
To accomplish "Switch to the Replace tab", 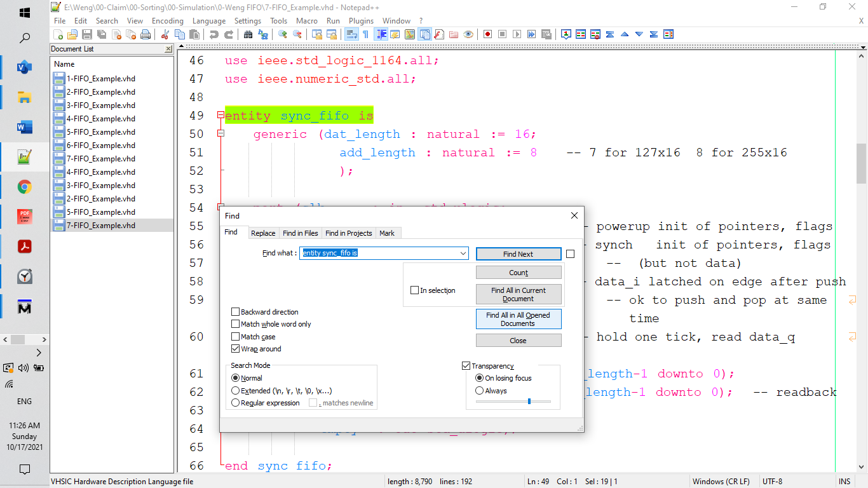I will coord(263,233).
